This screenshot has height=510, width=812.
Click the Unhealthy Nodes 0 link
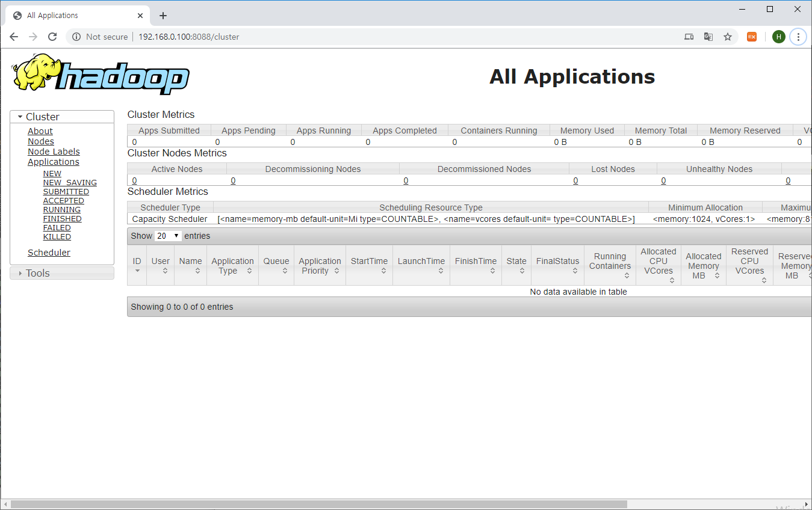663,180
